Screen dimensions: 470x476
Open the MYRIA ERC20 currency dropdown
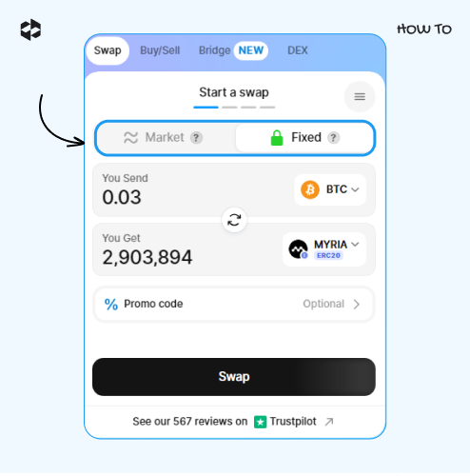click(x=324, y=249)
